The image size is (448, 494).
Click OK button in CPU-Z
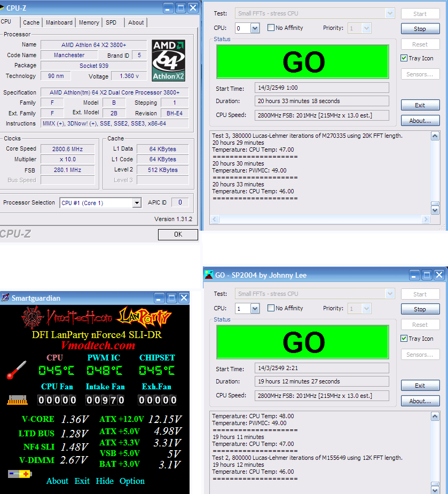[178, 234]
